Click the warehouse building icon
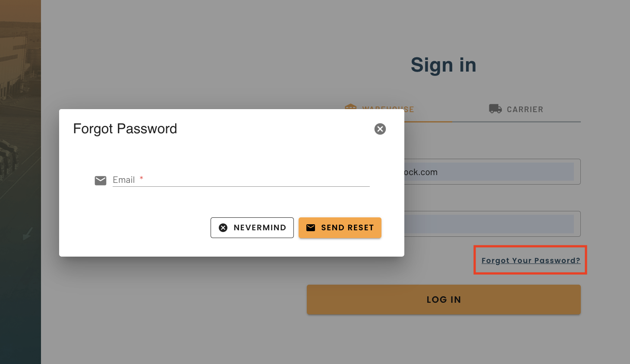Image resolution: width=630 pixels, height=364 pixels. 351,107
